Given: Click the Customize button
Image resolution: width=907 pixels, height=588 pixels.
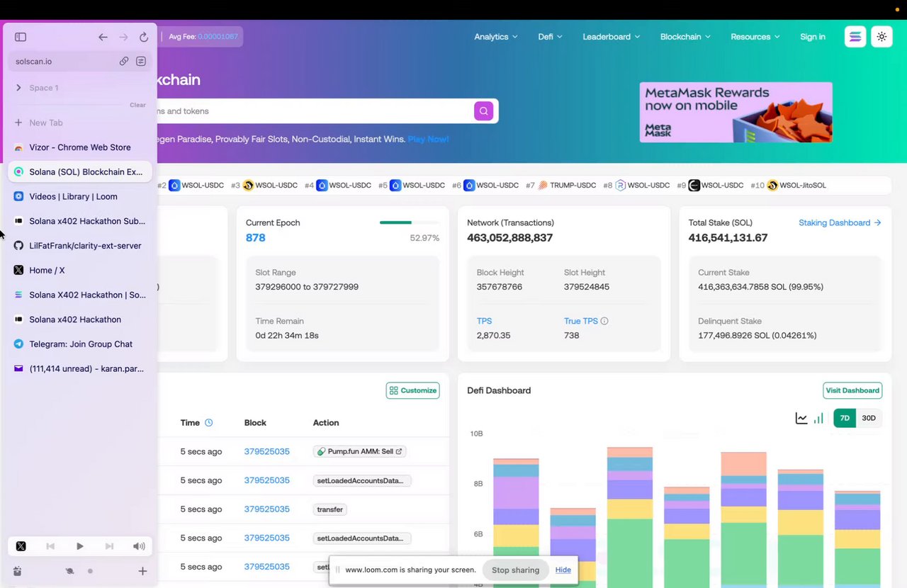Looking at the screenshot, I should tap(413, 390).
